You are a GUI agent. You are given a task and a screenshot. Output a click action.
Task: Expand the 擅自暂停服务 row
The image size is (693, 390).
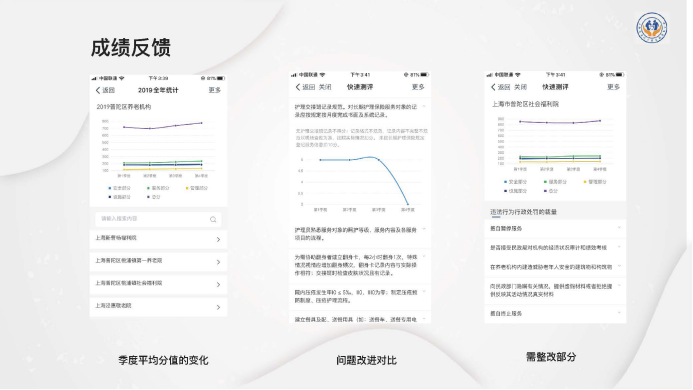coord(555,229)
